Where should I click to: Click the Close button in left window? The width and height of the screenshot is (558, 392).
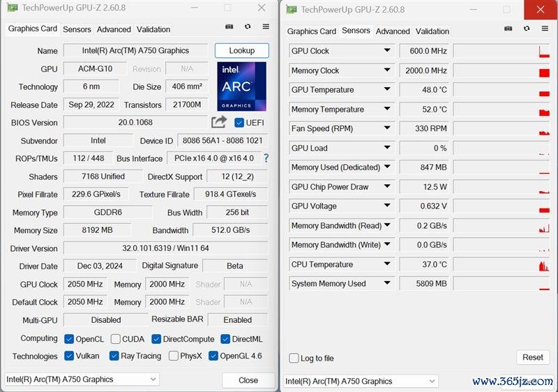coord(248,380)
